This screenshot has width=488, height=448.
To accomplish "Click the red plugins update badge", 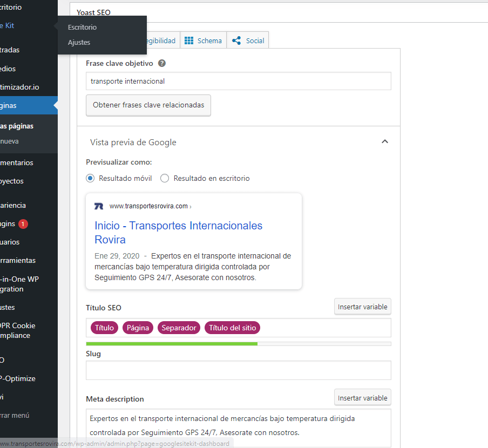I will [x=23, y=224].
